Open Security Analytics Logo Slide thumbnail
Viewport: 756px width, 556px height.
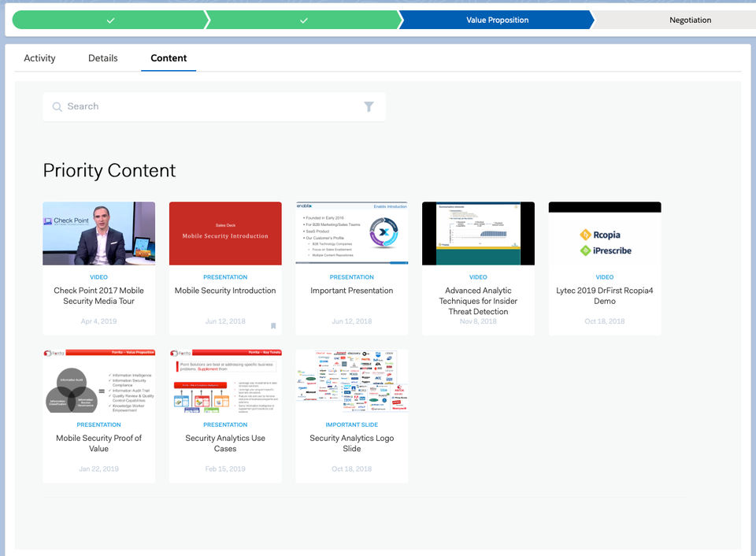point(351,381)
